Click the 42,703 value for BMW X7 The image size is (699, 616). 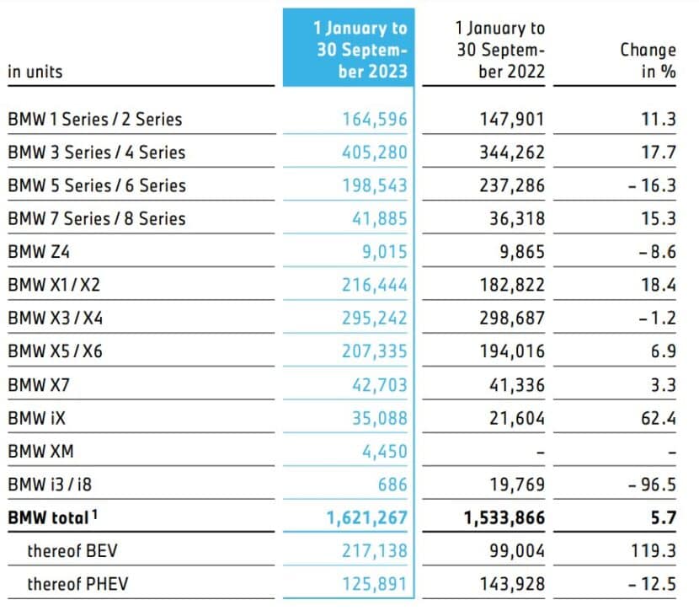[379, 384]
